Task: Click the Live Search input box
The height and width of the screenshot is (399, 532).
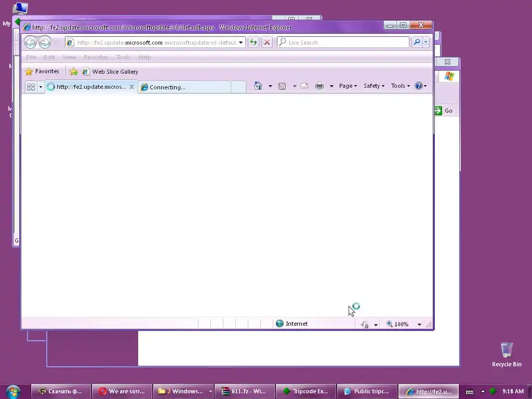Action: click(343, 43)
